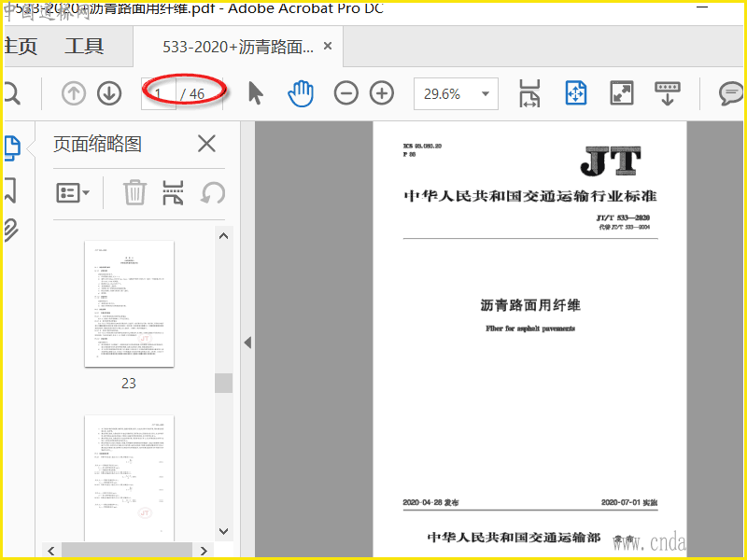Screen dimensions: 747x560
Task: Close the 页面缩略图 panel
Action: pos(206,144)
